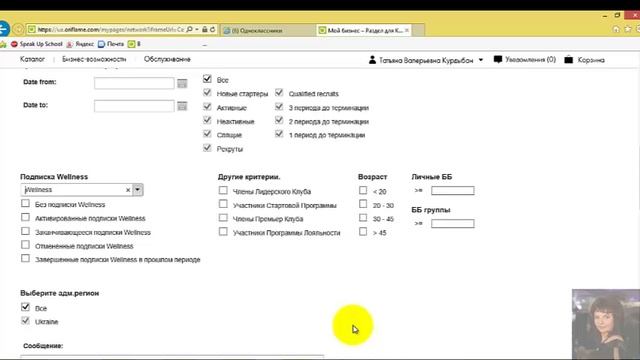
Task: Open the Каталог menu
Action: [x=32, y=59]
